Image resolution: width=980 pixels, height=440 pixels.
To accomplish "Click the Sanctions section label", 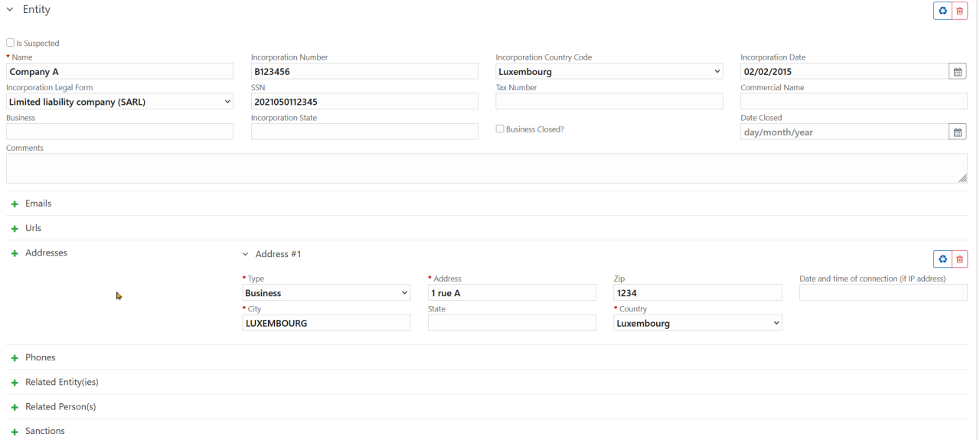I will click(x=45, y=432).
